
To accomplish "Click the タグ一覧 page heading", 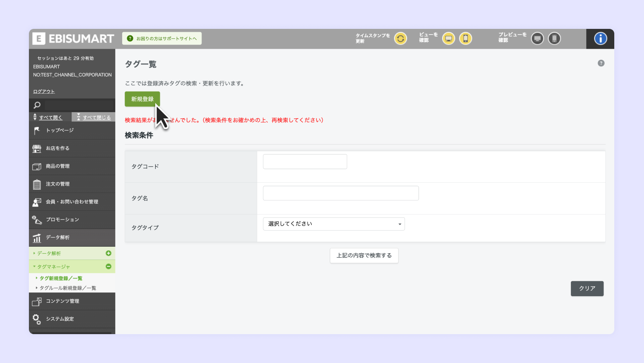I will (141, 64).
